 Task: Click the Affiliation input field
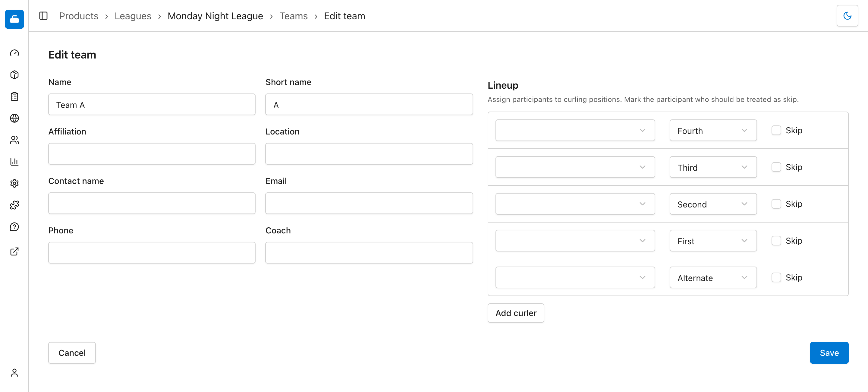[x=152, y=154]
